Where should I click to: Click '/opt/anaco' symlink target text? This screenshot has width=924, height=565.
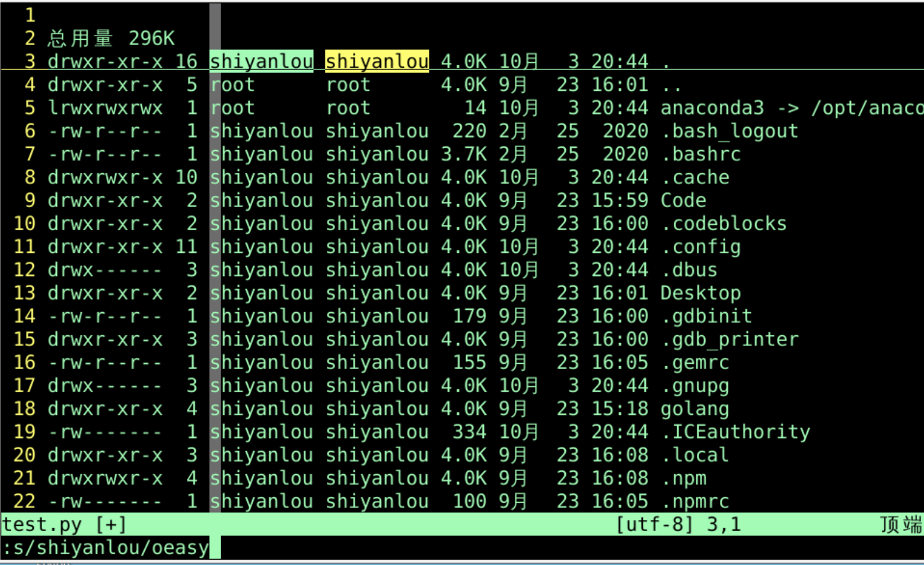click(867, 108)
